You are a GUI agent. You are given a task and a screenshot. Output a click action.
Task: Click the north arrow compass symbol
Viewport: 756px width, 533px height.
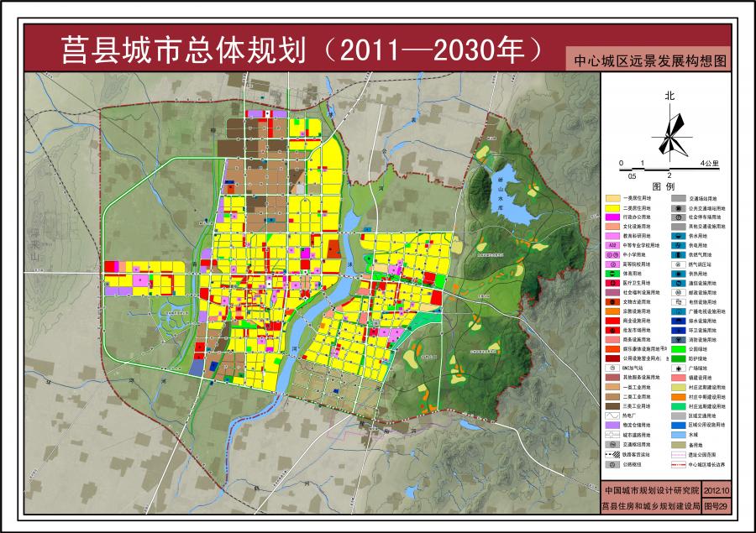tap(670, 133)
